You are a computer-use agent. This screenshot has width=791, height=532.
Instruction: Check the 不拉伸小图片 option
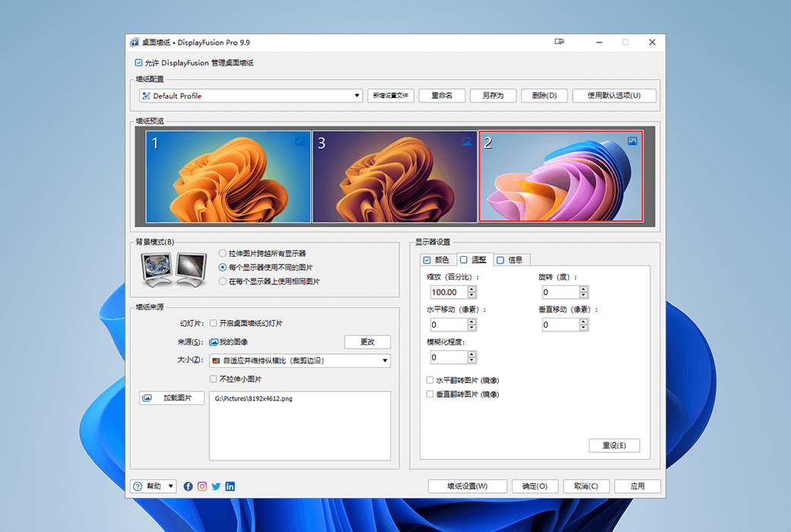point(214,379)
